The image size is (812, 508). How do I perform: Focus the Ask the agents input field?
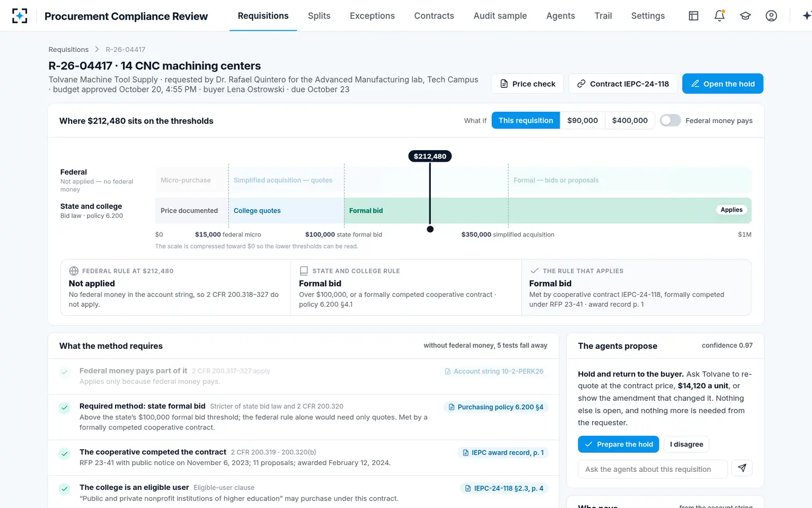(x=653, y=469)
